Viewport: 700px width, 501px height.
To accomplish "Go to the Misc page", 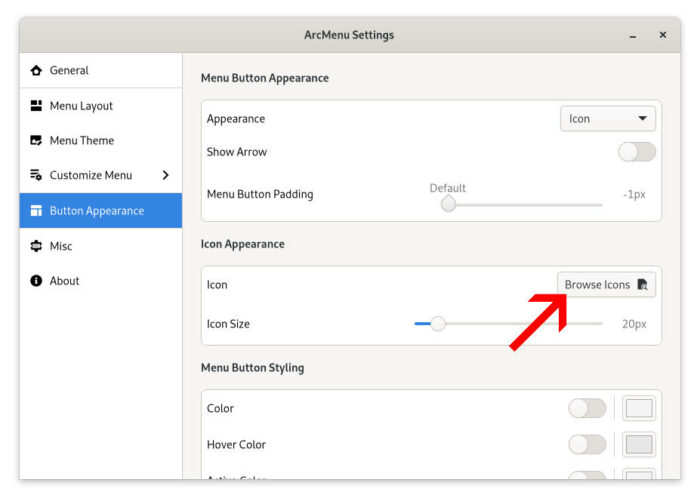I will point(101,246).
